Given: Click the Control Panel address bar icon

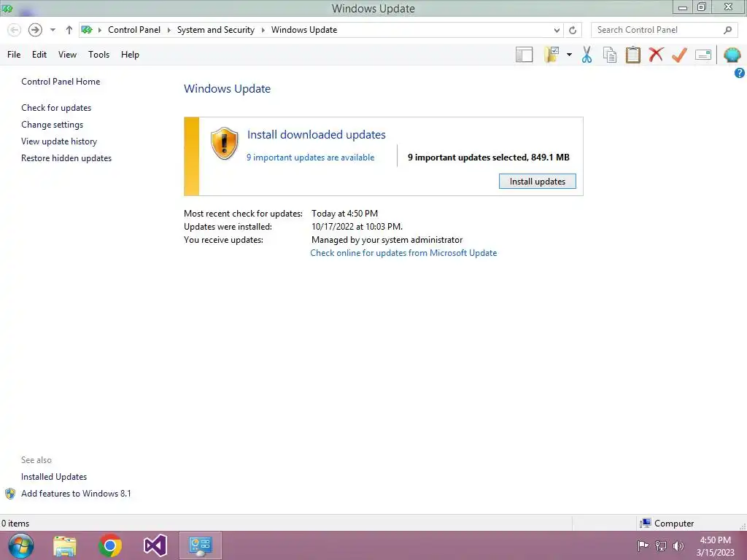Looking at the screenshot, I should click(x=87, y=30).
